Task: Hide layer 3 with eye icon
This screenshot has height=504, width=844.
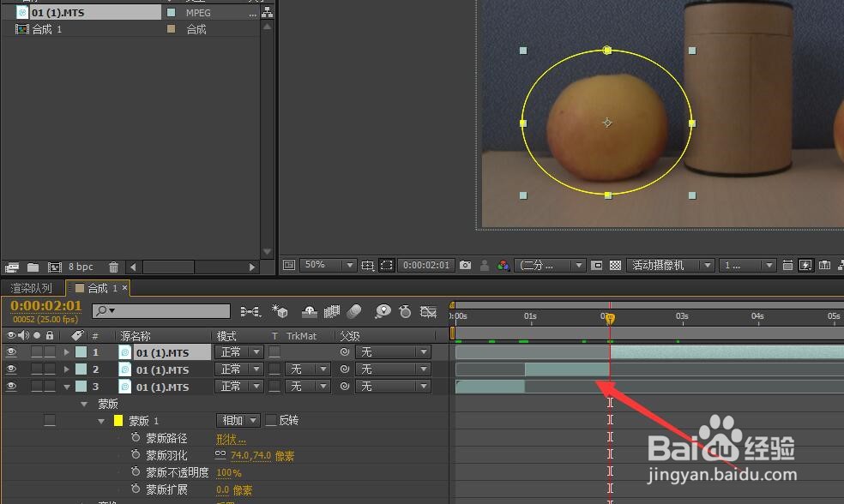Action: click(x=11, y=387)
